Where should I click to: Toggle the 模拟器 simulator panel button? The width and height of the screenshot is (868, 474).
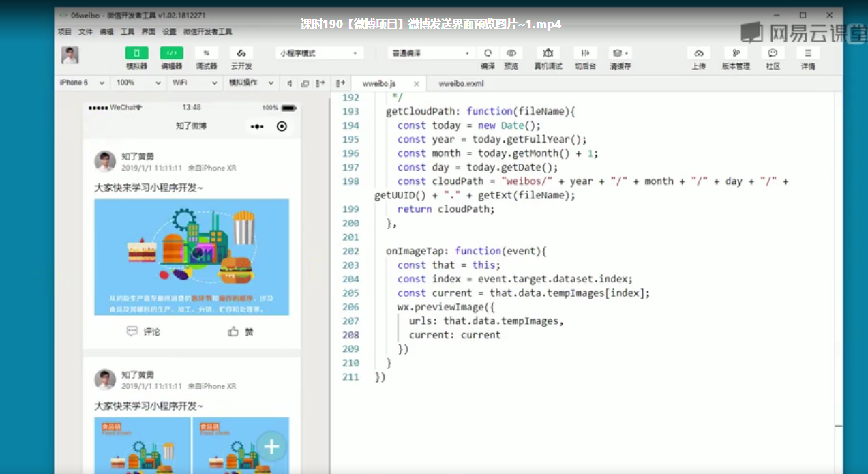point(136,54)
